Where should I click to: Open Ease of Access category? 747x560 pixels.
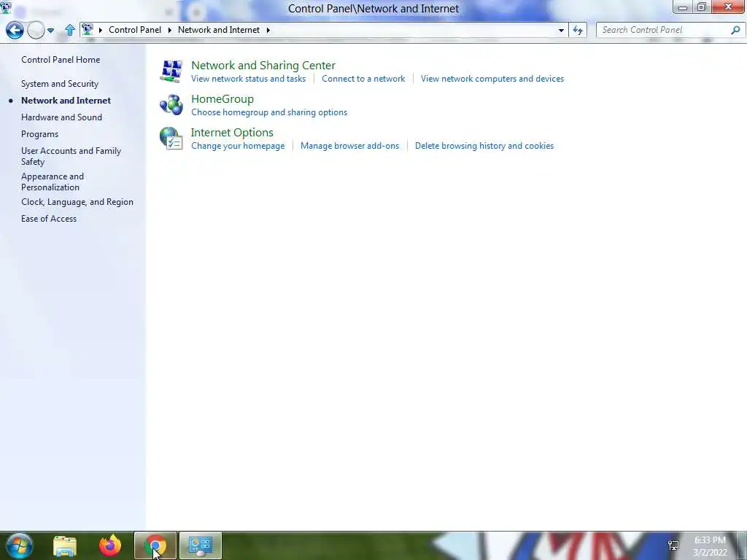tap(49, 219)
